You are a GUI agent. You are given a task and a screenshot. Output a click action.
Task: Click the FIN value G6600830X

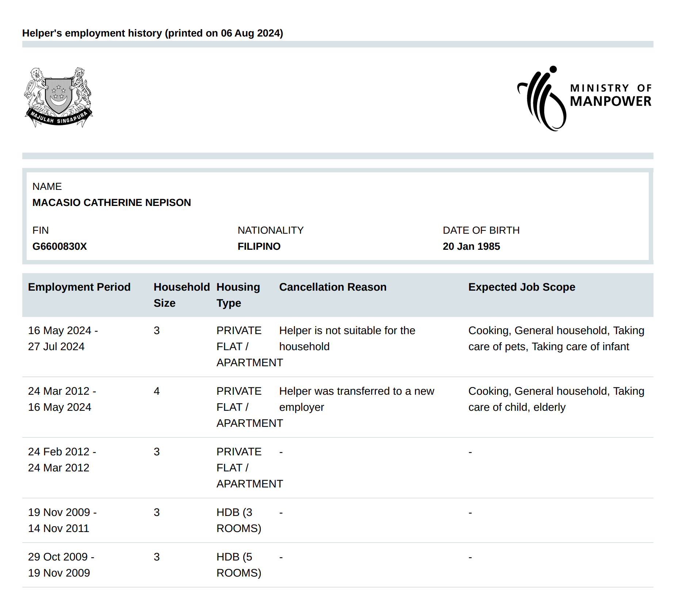pos(60,246)
